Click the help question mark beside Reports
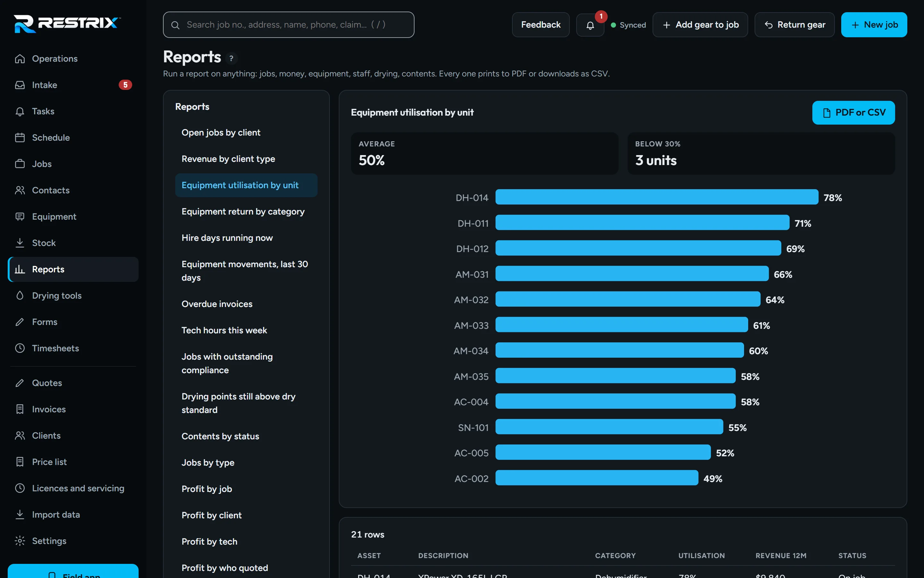The height and width of the screenshot is (578, 924). point(231,58)
